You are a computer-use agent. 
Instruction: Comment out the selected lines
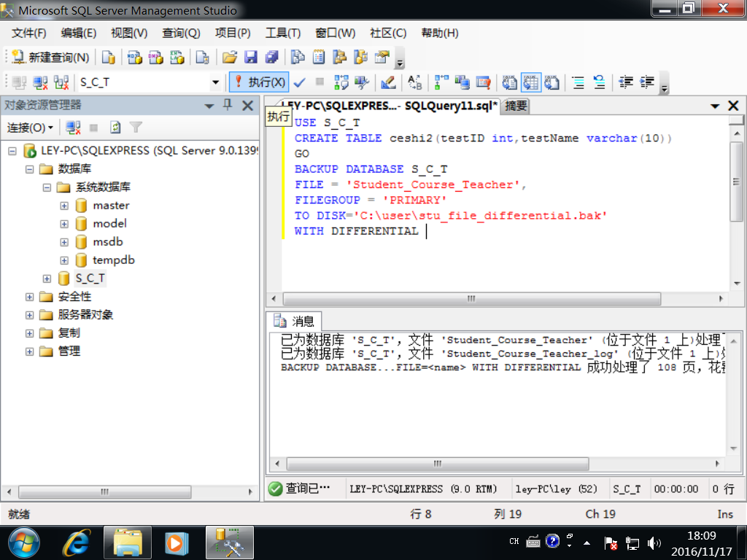578,82
